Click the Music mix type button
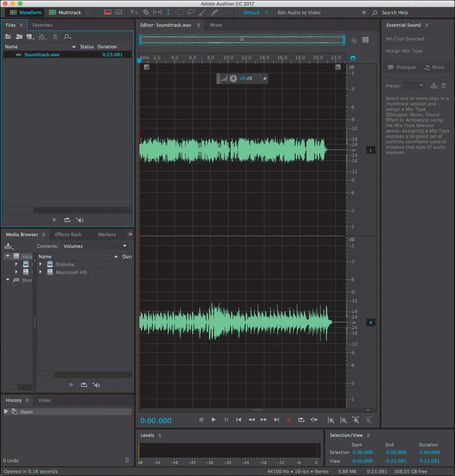This screenshot has height=476, width=455. [435, 67]
